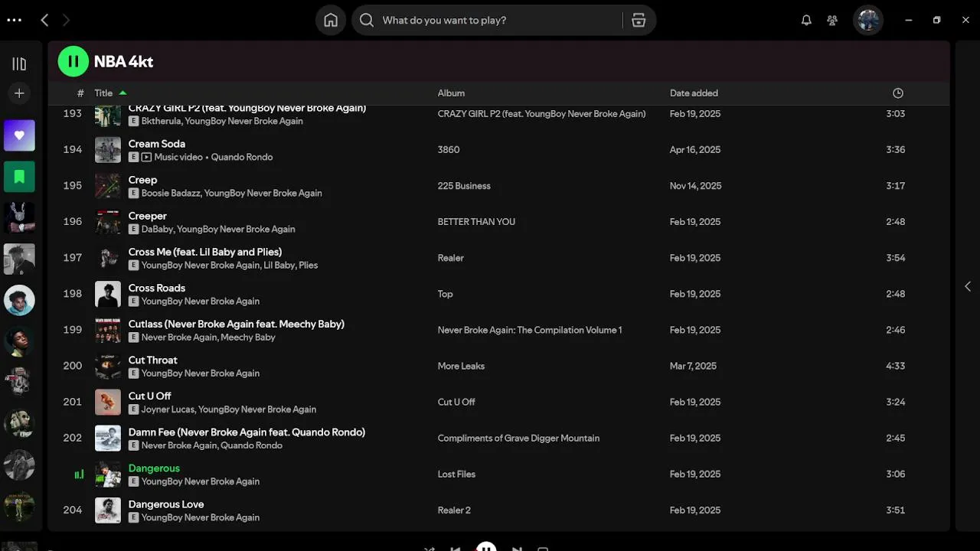Open Friend Activity panel
Image resolution: width=980 pixels, height=551 pixels.
click(832, 21)
